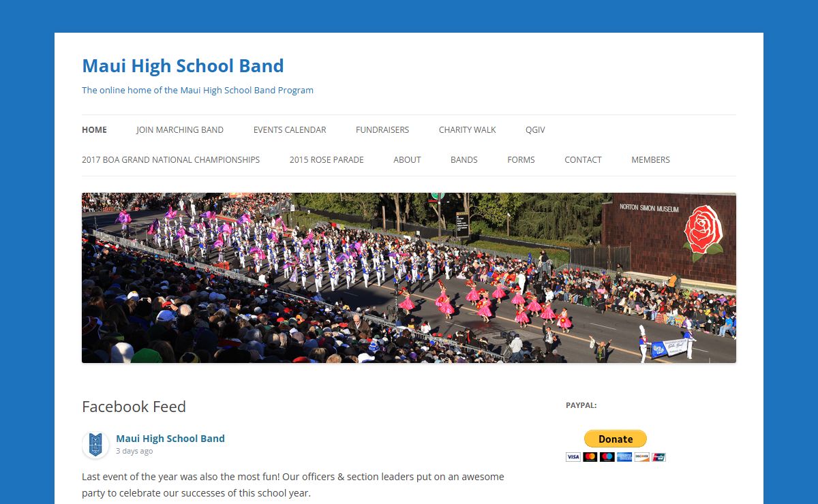This screenshot has width=818, height=504.
Task: Open the ABOUT menu item
Action: (x=407, y=159)
